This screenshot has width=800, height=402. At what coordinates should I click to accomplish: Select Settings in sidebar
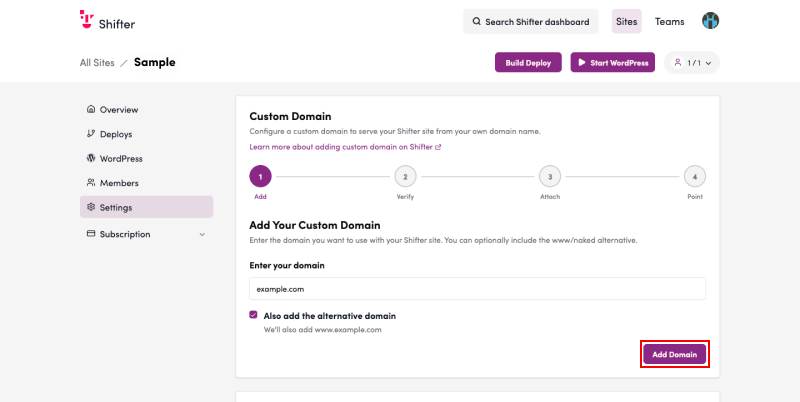(x=146, y=207)
